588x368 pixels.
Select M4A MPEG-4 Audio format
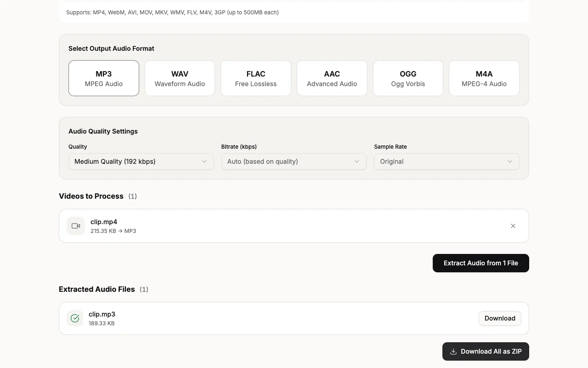(x=484, y=78)
